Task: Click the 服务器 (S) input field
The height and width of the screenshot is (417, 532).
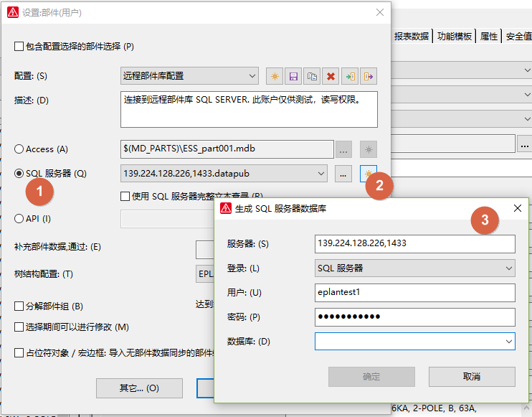Action: 415,244
